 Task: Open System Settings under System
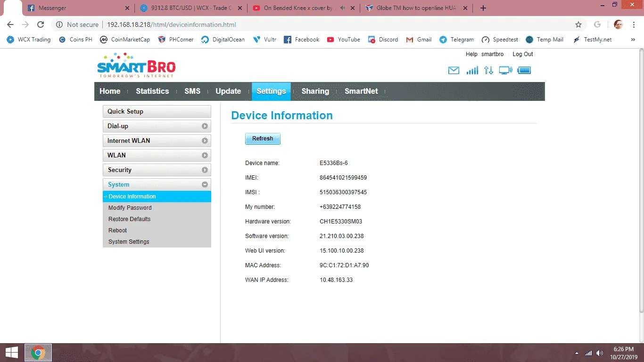tap(157, 242)
